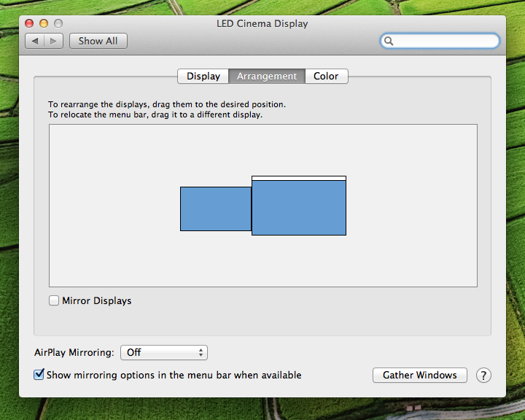Select the smaller left display rectangle
This screenshot has height=420, width=525.
(x=216, y=209)
